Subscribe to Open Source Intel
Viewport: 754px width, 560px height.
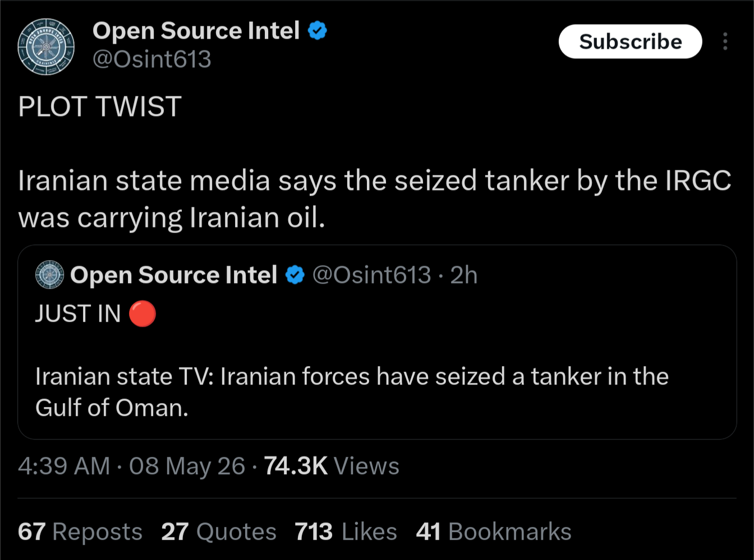[631, 41]
